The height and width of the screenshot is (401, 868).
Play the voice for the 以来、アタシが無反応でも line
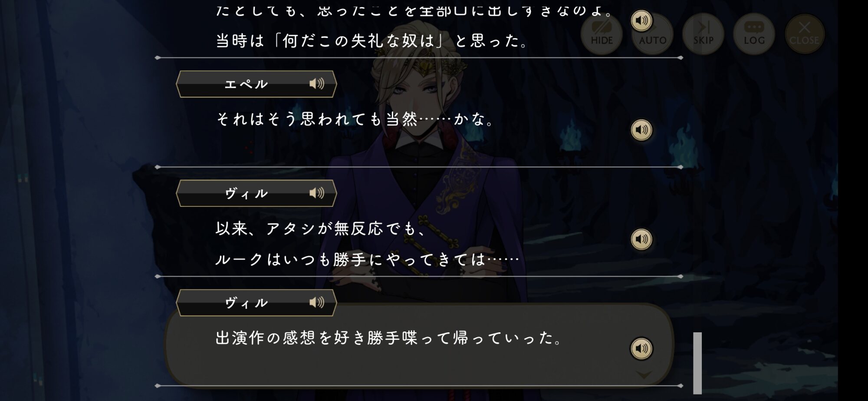[x=641, y=239]
